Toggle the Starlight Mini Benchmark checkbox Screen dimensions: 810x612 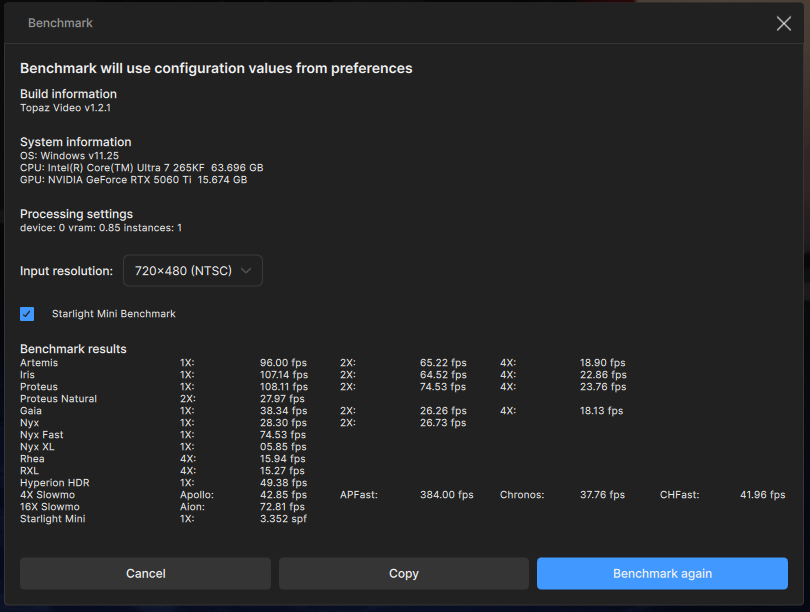27,314
